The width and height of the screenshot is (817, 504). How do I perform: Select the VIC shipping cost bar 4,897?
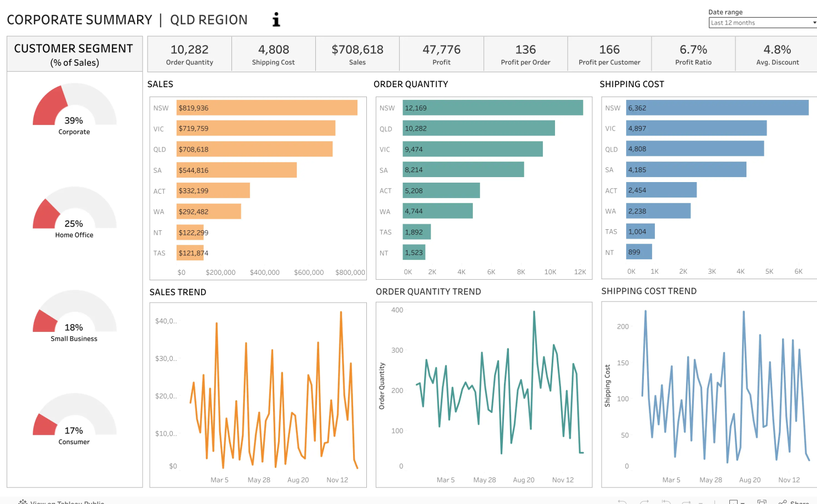pos(697,128)
